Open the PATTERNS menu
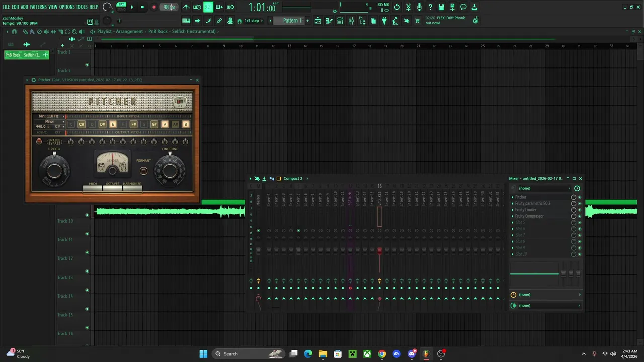Screen dimensions: 644x362 [x=38, y=7]
